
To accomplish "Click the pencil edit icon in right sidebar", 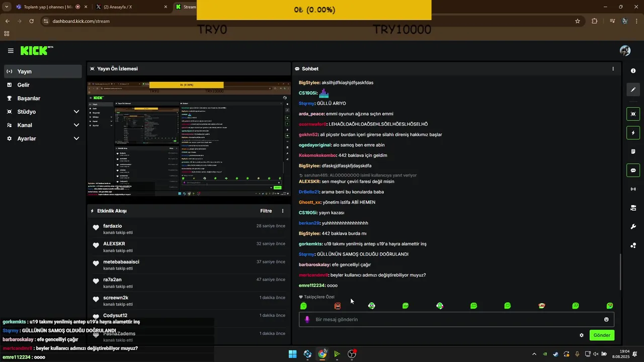I will point(633,89).
